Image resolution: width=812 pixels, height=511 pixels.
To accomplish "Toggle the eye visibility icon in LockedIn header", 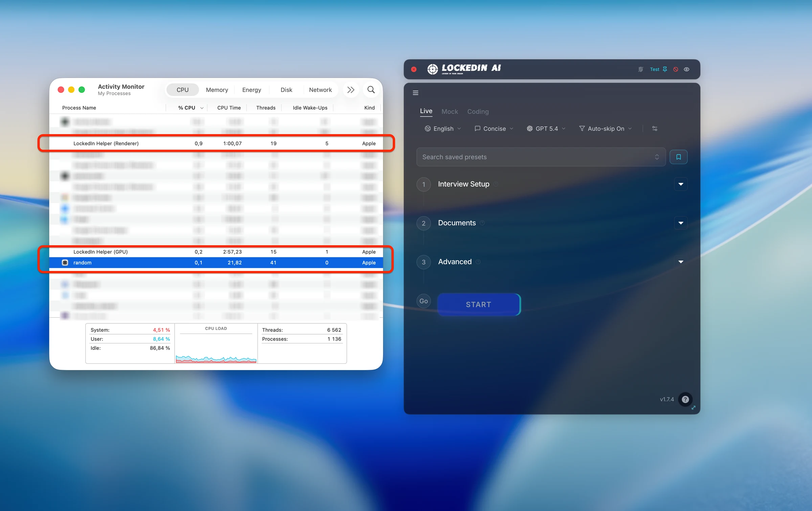I will click(x=686, y=69).
